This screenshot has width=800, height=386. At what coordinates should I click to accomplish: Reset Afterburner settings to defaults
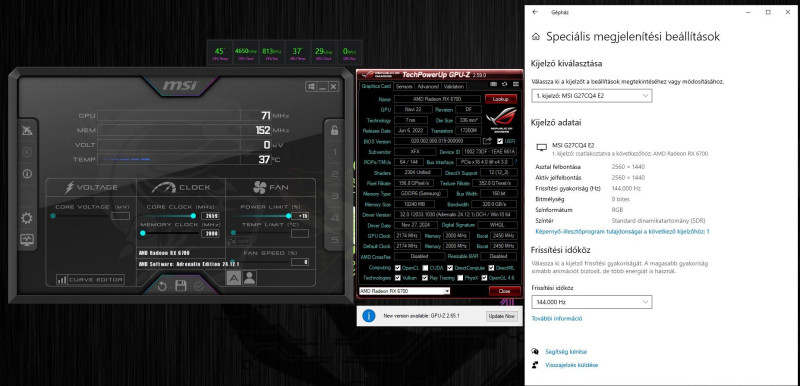tap(162, 286)
